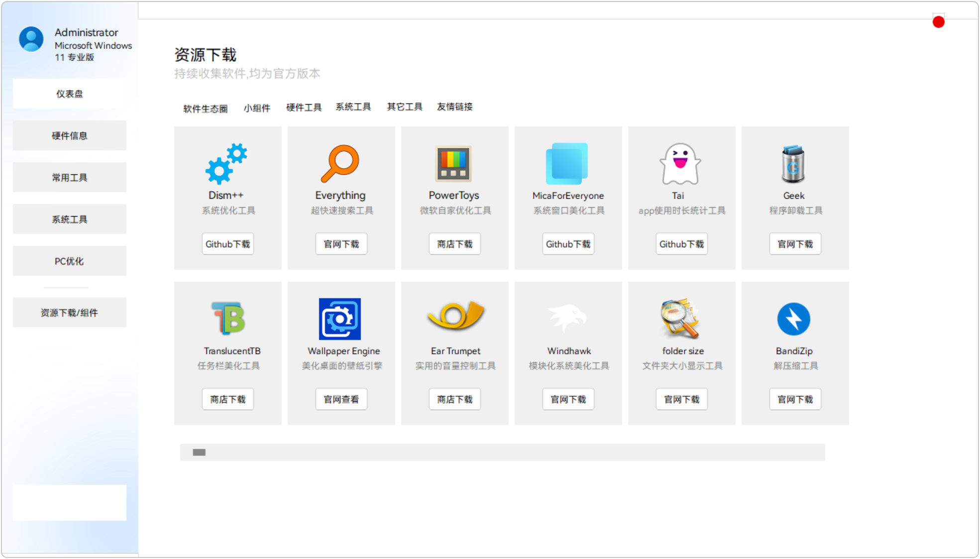Click 商店下载 for Ear Trumpet
This screenshot has height=559, width=980.
[455, 399]
